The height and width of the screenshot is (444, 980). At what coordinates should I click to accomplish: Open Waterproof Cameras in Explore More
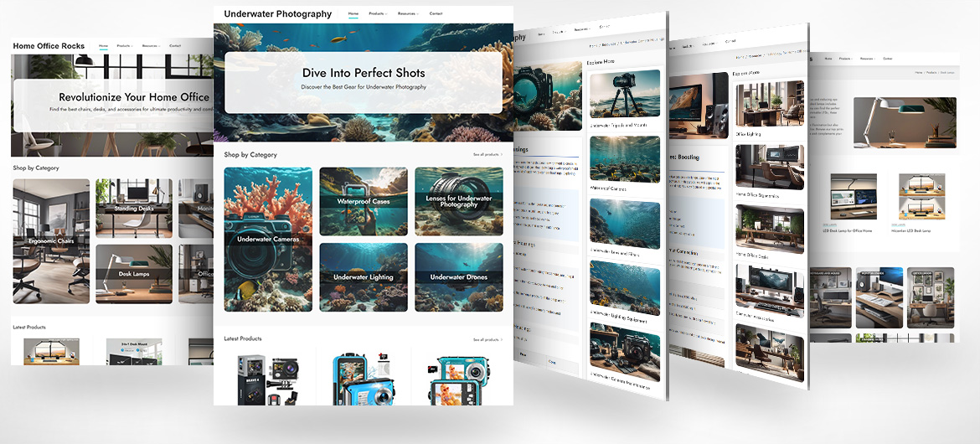pyautogui.click(x=624, y=164)
